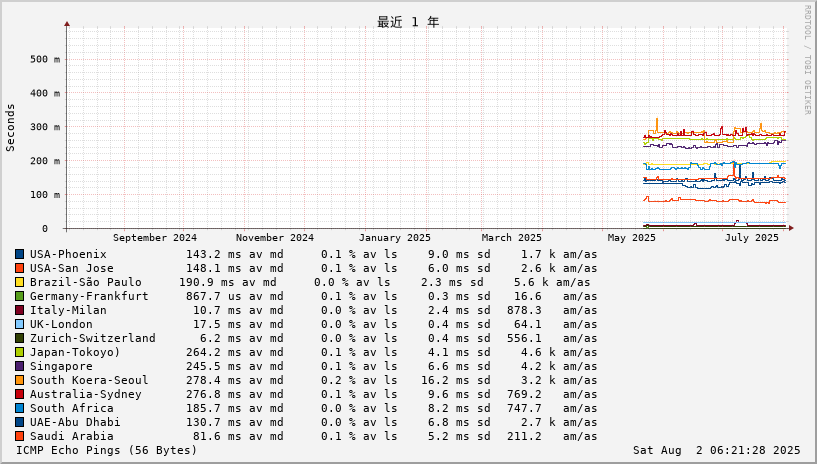Click the 100 m y-axis tick label

tap(45, 195)
